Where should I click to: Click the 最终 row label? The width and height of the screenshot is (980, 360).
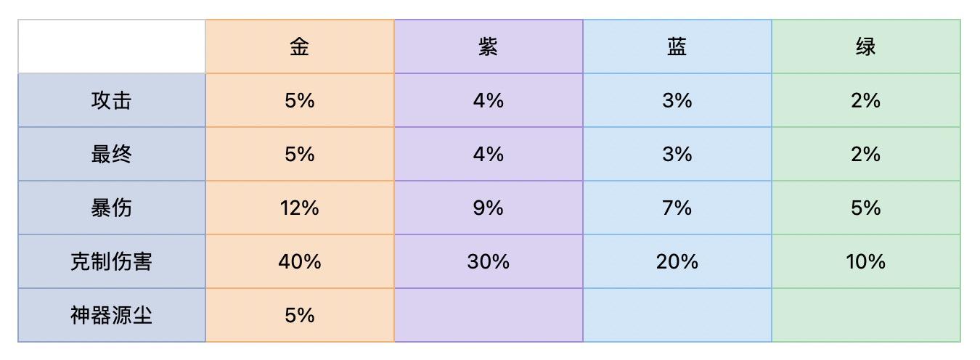tap(112, 154)
